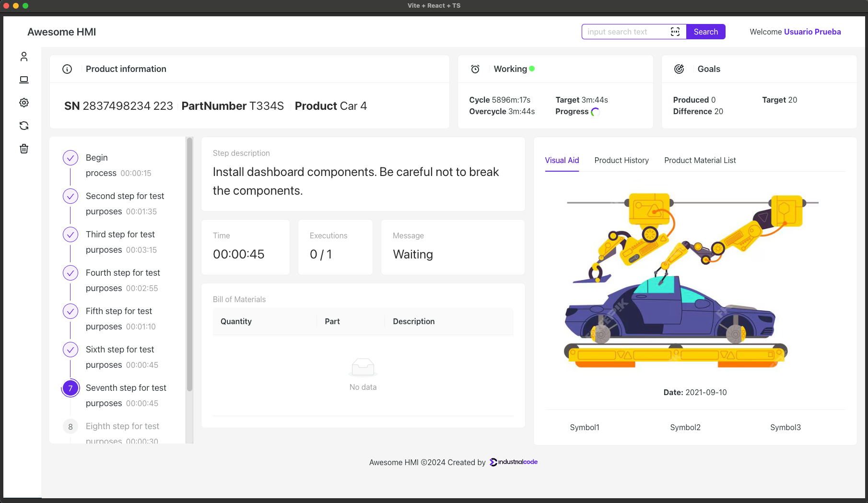The width and height of the screenshot is (868, 503).
Task: Open the Usuario Prueba profile link
Action: (812, 32)
